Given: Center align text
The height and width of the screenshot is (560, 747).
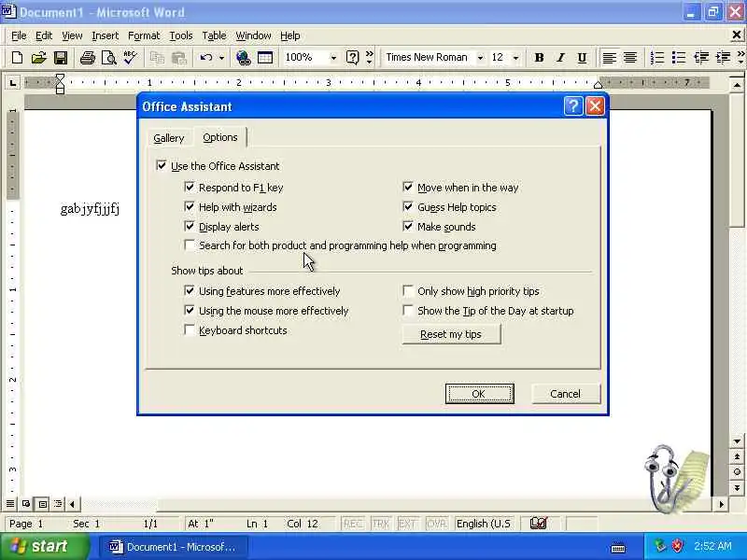Looking at the screenshot, I should point(630,58).
